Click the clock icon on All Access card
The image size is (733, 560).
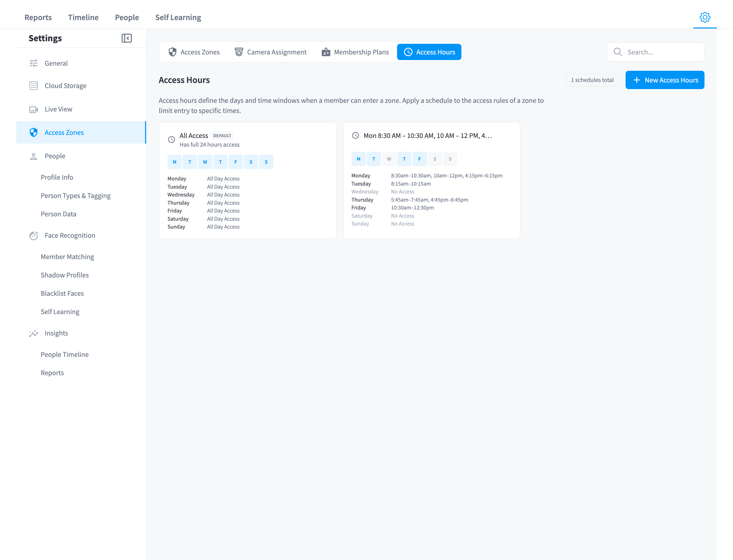(x=171, y=140)
